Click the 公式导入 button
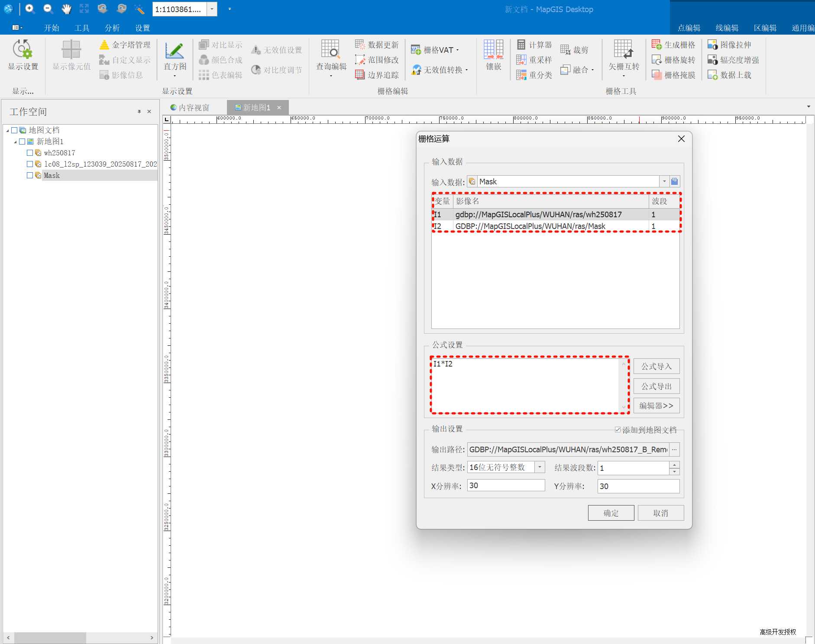 (657, 366)
